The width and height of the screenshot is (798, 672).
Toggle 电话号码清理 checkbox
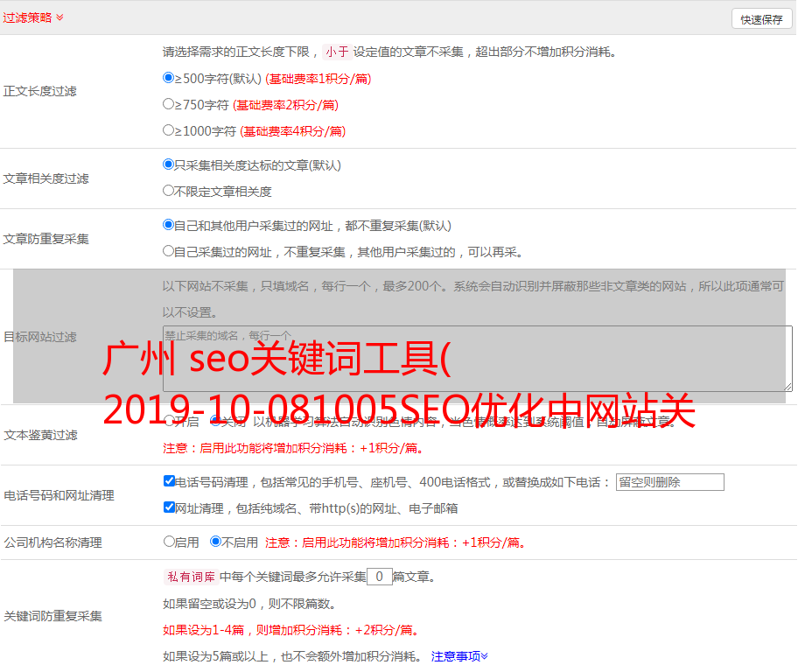tap(169, 481)
